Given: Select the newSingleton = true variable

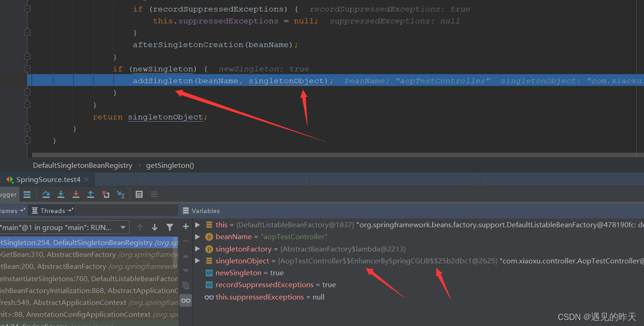Looking at the screenshot, I should 249,273.
